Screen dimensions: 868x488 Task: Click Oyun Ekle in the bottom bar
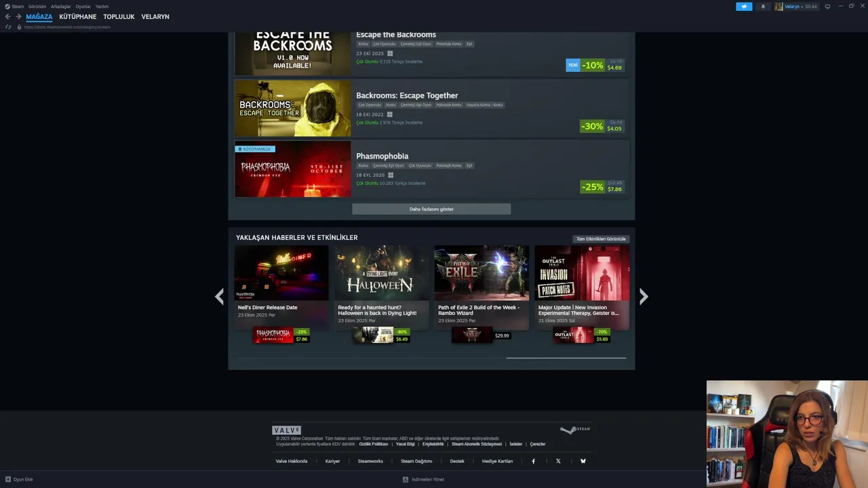(x=23, y=479)
